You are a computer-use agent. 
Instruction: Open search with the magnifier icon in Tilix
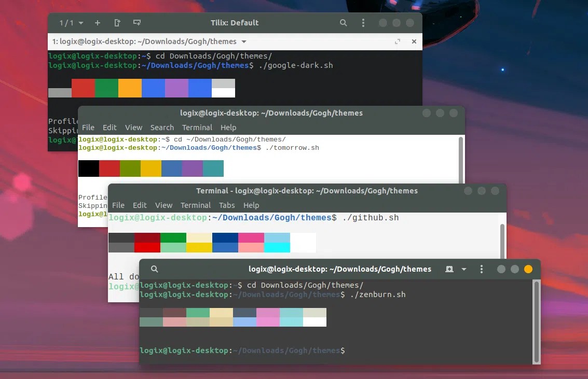(343, 23)
